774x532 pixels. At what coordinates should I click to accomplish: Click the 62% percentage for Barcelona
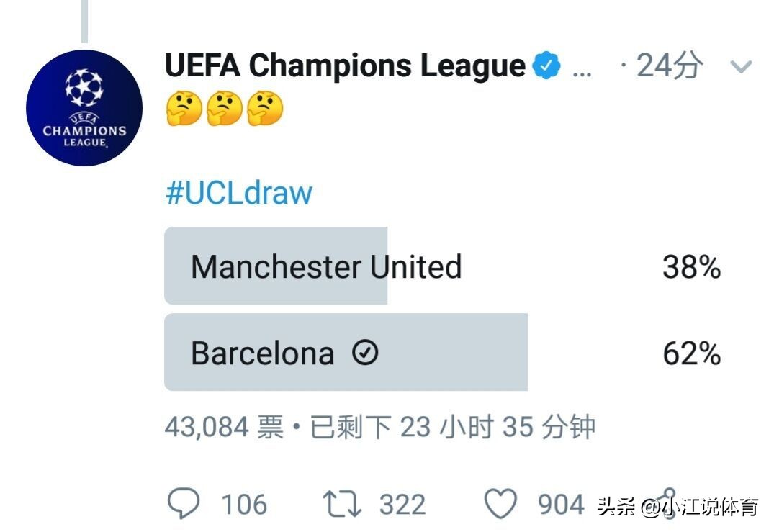tap(692, 353)
